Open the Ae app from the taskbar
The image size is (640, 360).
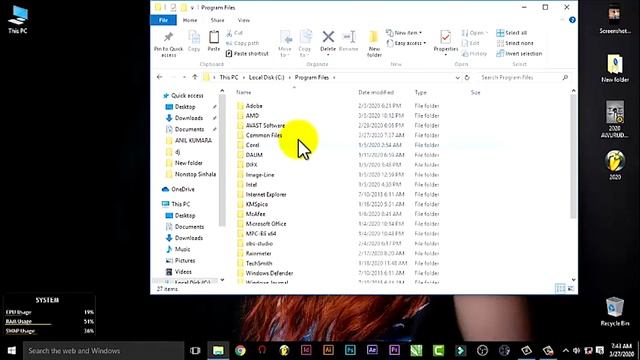click(372, 351)
